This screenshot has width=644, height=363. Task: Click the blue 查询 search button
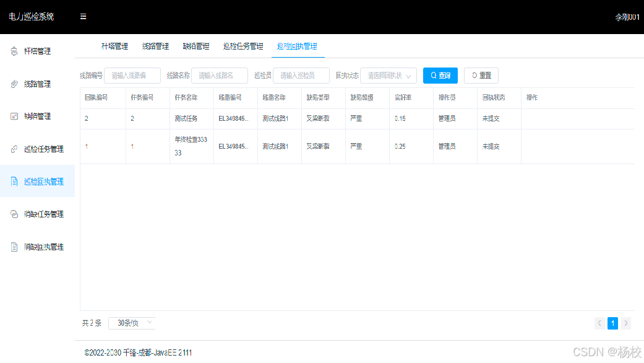[x=440, y=76]
